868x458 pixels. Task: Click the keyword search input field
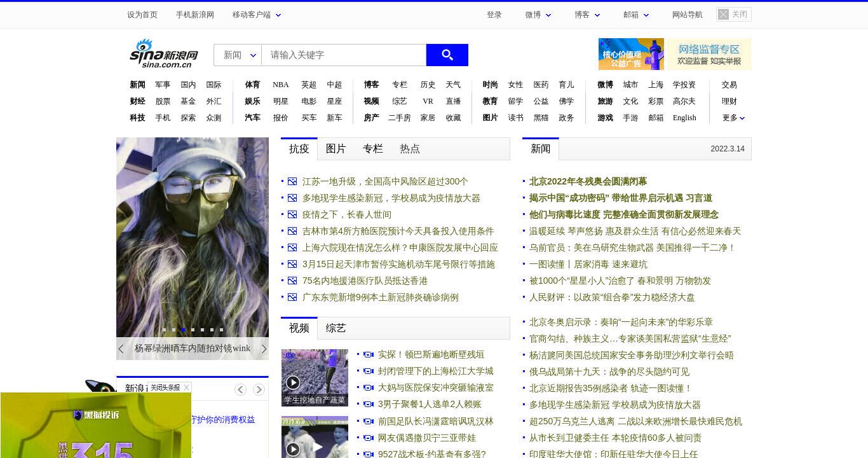click(344, 55)
